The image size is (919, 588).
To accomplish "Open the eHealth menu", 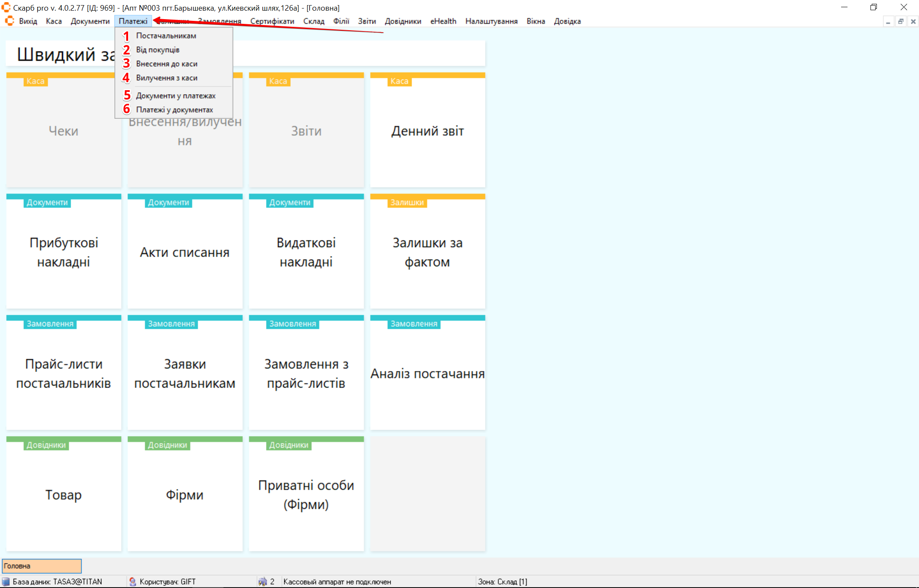I will point(443,21).
